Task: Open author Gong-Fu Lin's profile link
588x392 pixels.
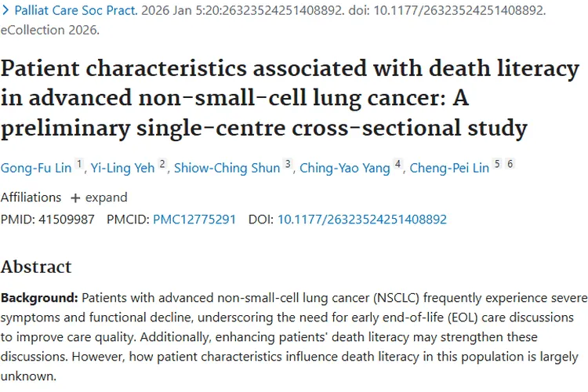Action: point(35,168)
